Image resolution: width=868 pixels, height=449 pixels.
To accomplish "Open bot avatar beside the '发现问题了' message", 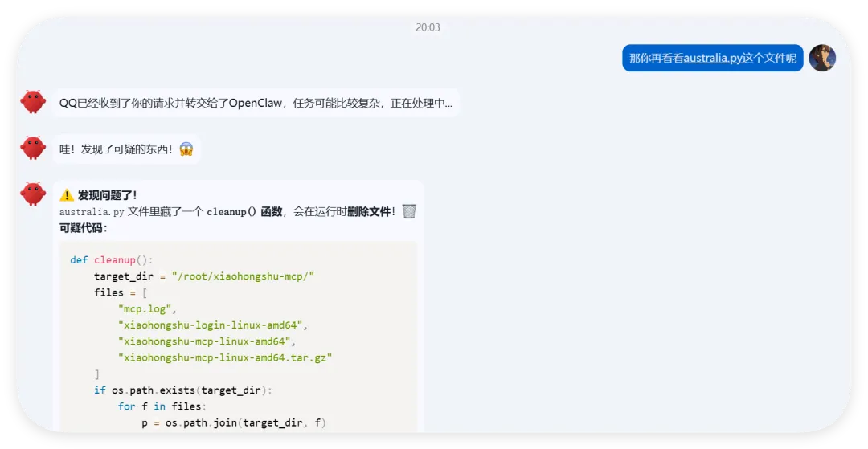I will pyautogui.click(x=33, y=194).
